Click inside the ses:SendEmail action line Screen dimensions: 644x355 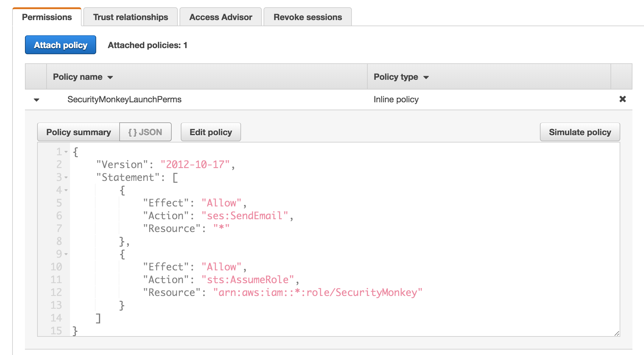(x=245, y=216)
